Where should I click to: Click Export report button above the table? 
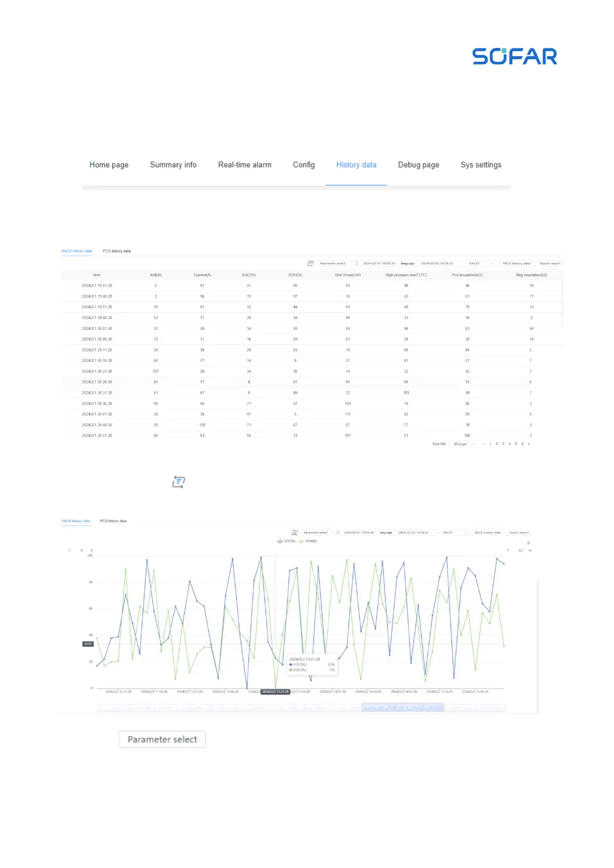coord(550,263)
